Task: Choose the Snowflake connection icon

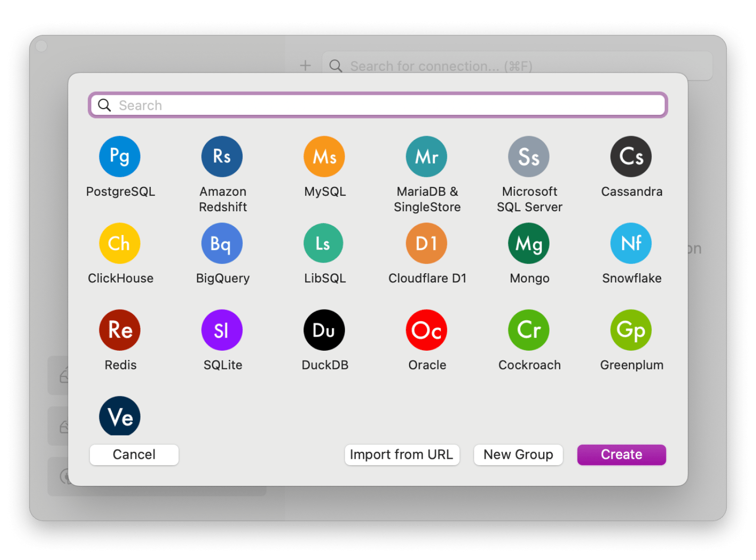Action: tap(630, 243)
